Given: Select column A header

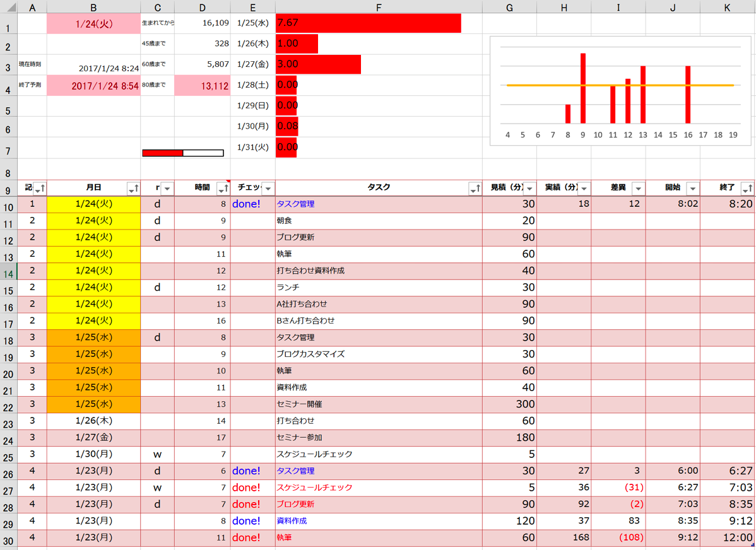Looking at the screenshot, I should (x=32, y=7).
